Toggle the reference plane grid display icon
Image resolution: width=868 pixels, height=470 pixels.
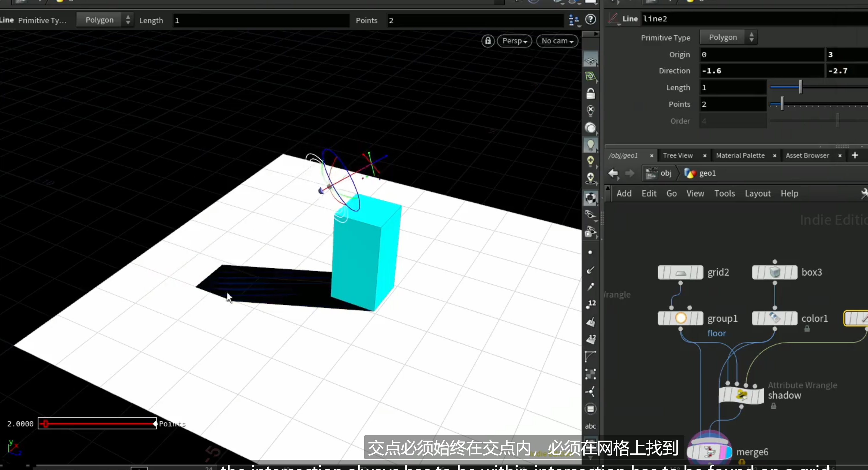pos(590,60)
